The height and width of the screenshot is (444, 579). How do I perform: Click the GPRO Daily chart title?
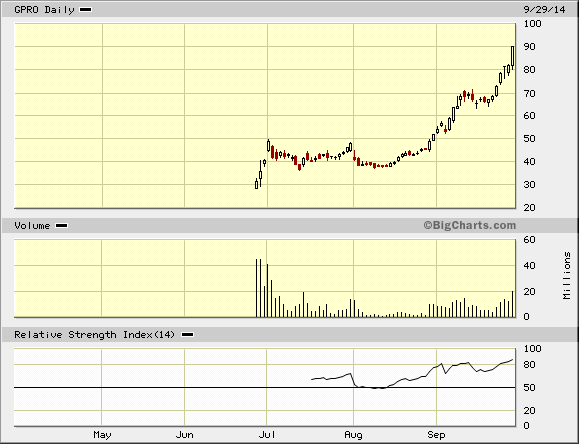(44, 10)
